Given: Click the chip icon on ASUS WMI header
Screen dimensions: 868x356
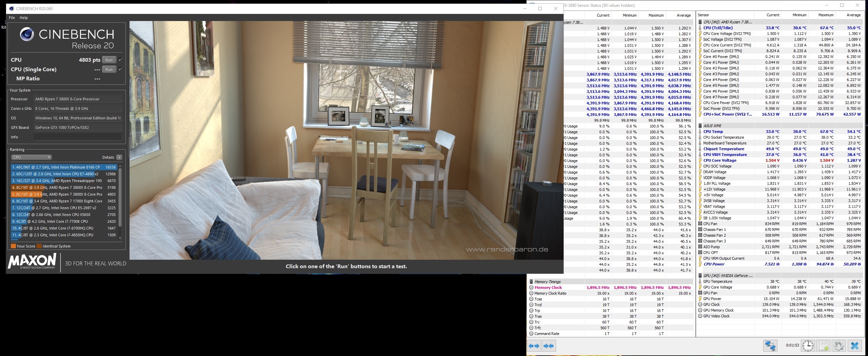Looking at the screenshot, I should pos(700,126).
